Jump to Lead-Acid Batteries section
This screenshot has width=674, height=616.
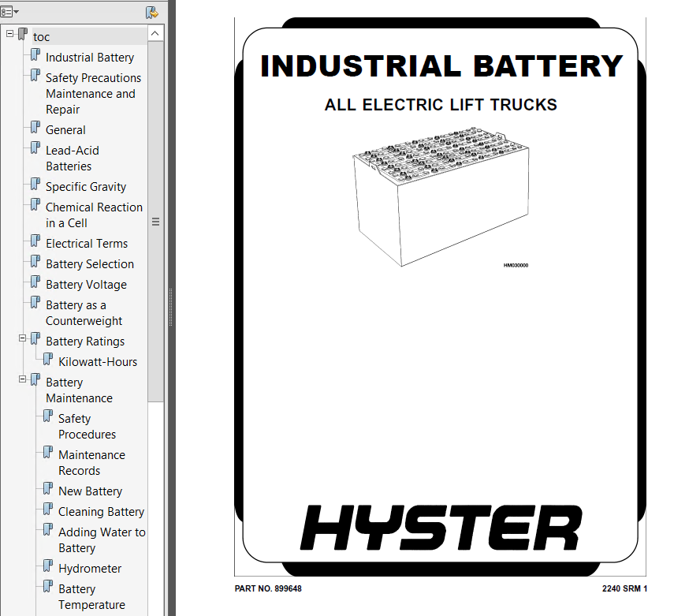tap(73, 159)
